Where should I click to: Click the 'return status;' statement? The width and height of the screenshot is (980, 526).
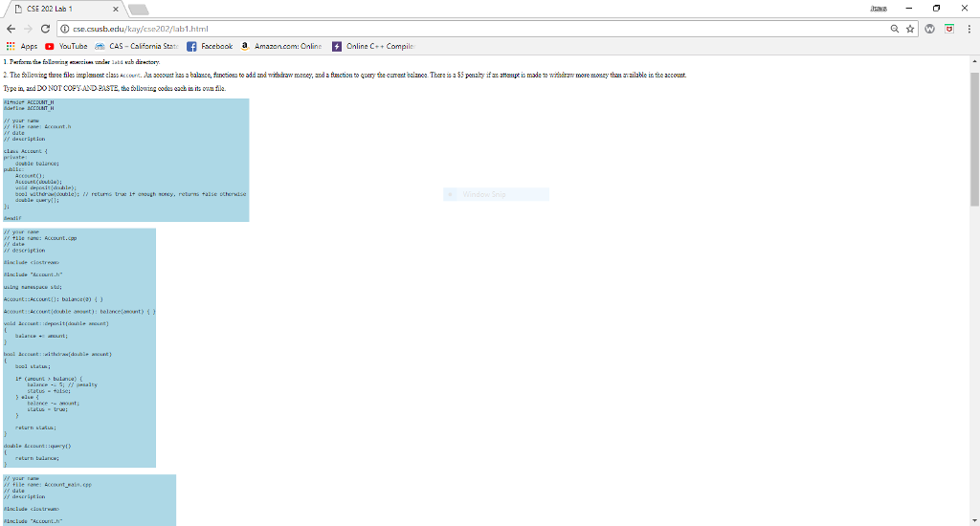[x=35, y=427]
